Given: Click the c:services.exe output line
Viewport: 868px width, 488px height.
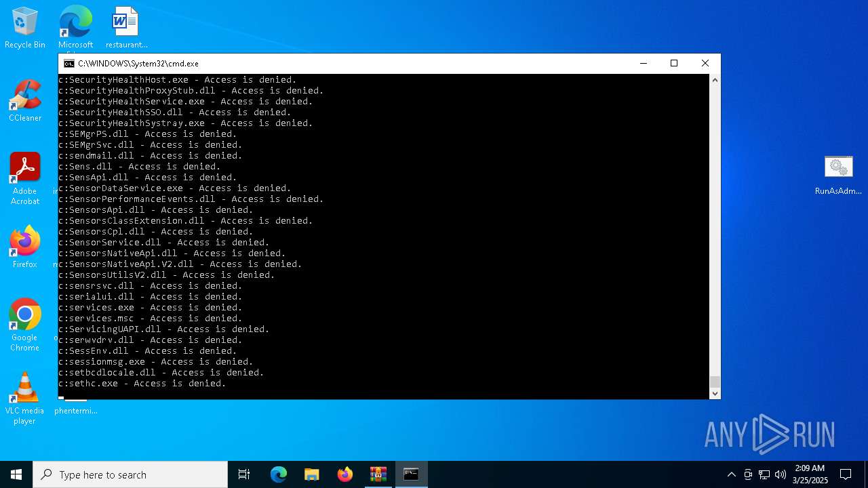Looking at the screenshot, I should point(151,308).
